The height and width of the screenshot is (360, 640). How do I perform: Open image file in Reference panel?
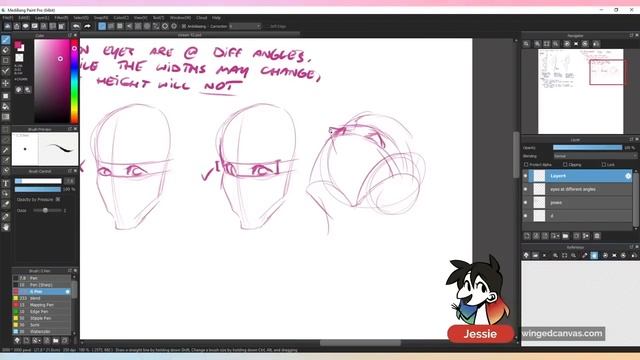535,255
